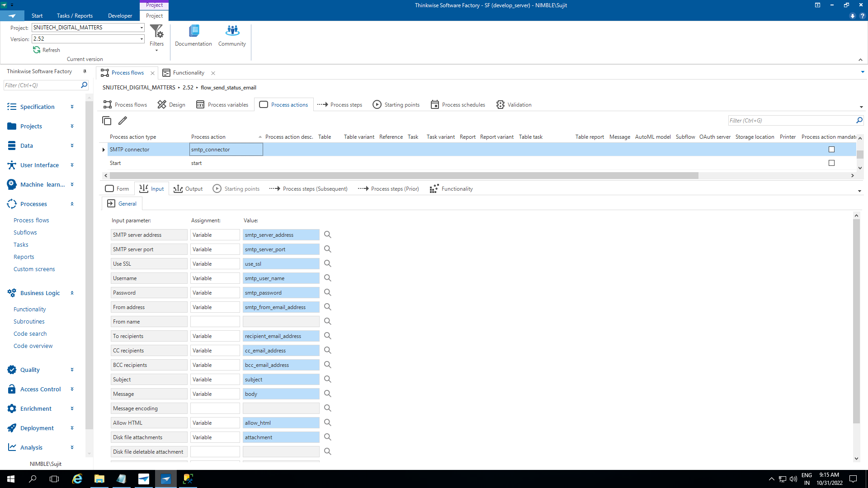The height and width of the screenshot is (488, 868).
Task: Open help question mark icon
Action: click(862, 16)
